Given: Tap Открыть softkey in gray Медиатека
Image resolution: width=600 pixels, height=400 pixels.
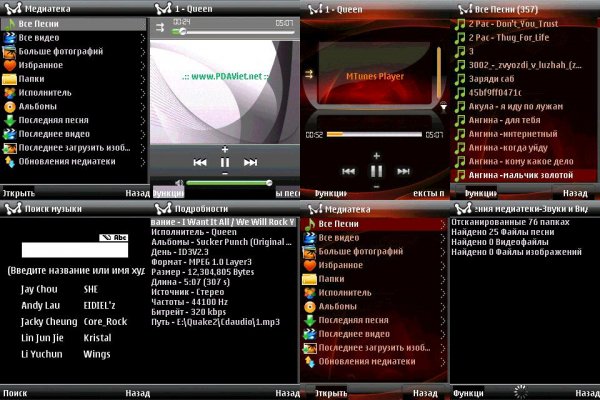Looking at the screenshot, I should tap(18, 193).
